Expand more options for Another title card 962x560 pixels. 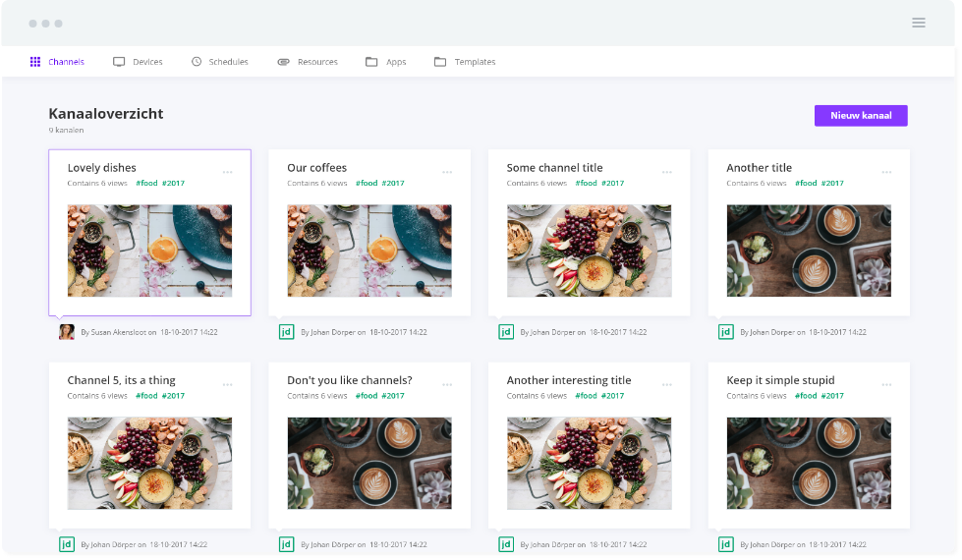[x=886, y=172]
